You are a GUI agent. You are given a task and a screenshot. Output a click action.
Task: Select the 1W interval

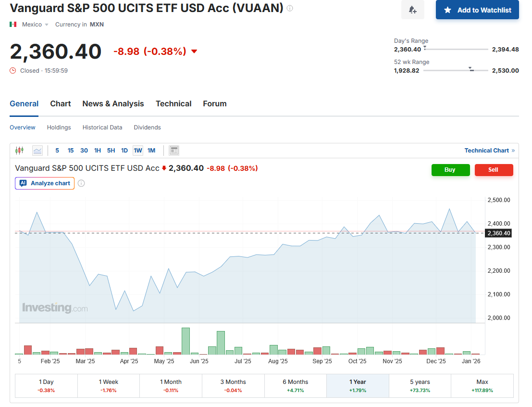[x=138, y=150]
